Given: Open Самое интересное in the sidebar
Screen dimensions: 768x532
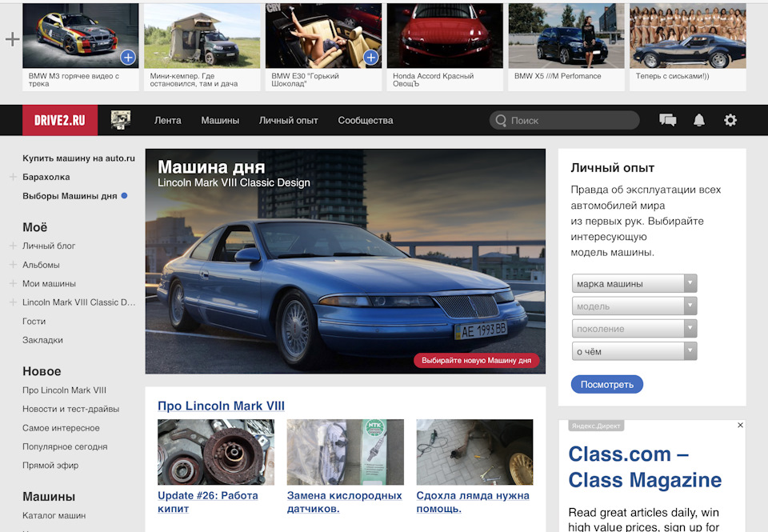Looking at the screenshot, I should point(61,428).
